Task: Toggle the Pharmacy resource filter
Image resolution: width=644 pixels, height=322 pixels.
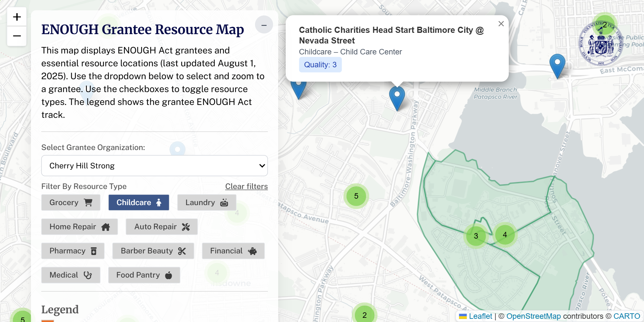Action: [73, 251]
